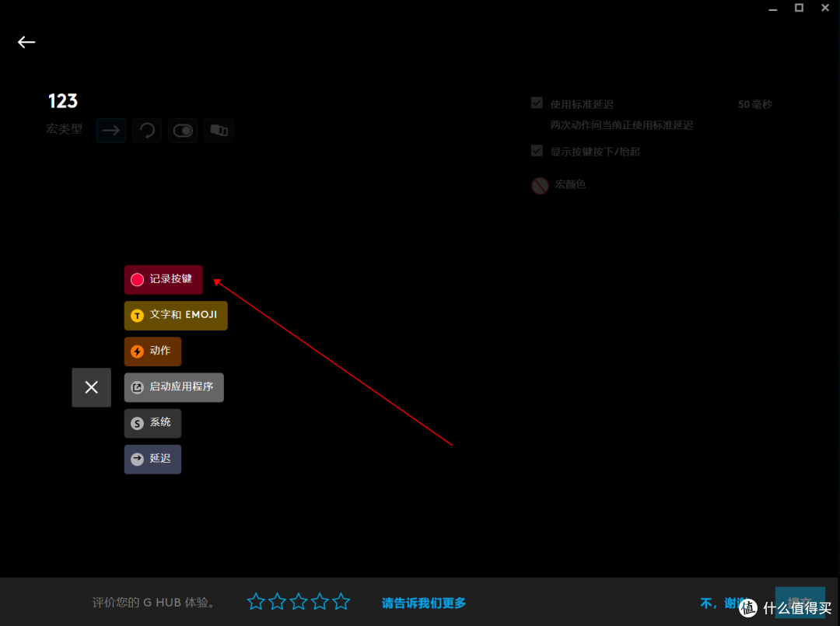The height and width of the screenshot is (626, 840).
Task: Select the toggle macro type icon
Action: (x=183, y=130)
